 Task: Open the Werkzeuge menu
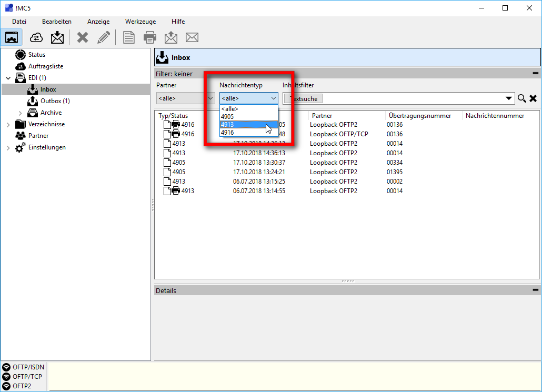click(x=140, y=22)
